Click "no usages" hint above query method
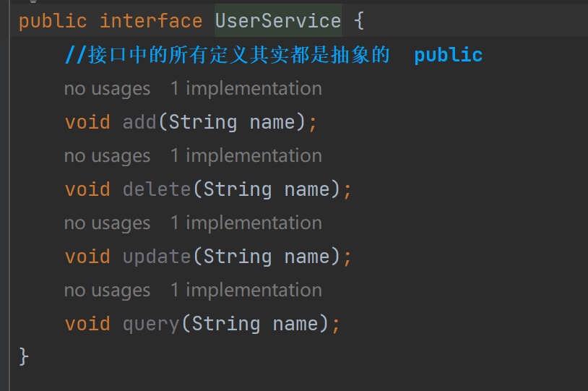The height and width of the screenshot is (391, 588). 107,291
